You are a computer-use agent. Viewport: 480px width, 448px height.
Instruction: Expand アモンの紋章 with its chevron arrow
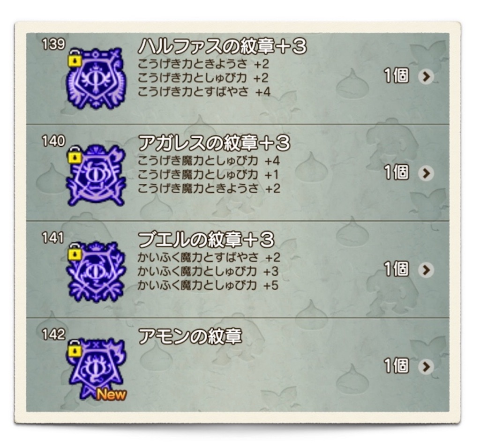click(426, 366)
